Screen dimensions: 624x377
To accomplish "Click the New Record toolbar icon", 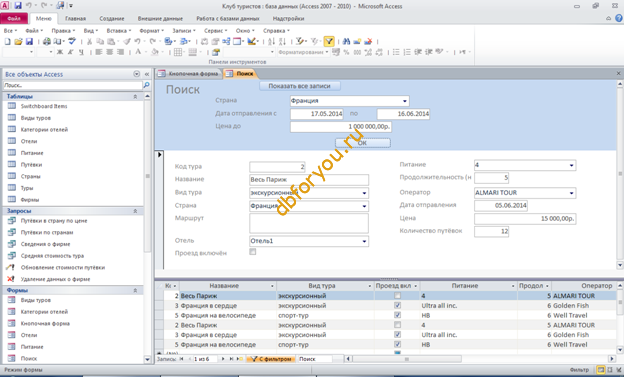I will [357, 41].
